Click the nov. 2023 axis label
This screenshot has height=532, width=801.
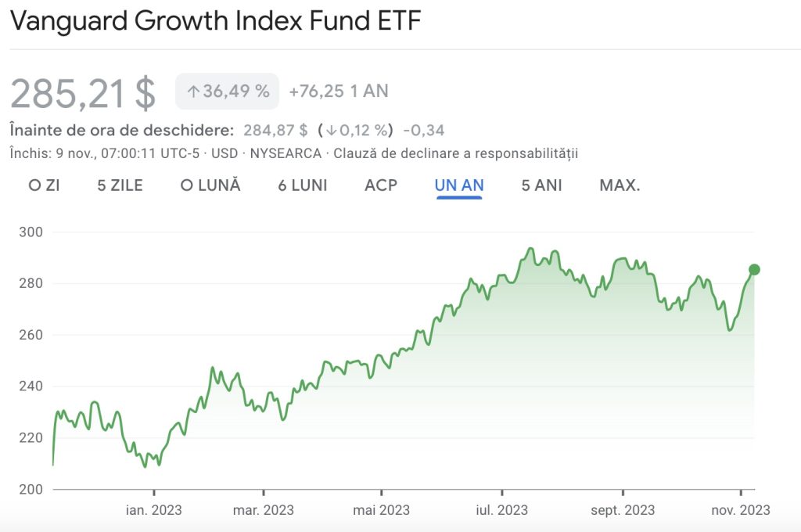click(x=740, y=510)
